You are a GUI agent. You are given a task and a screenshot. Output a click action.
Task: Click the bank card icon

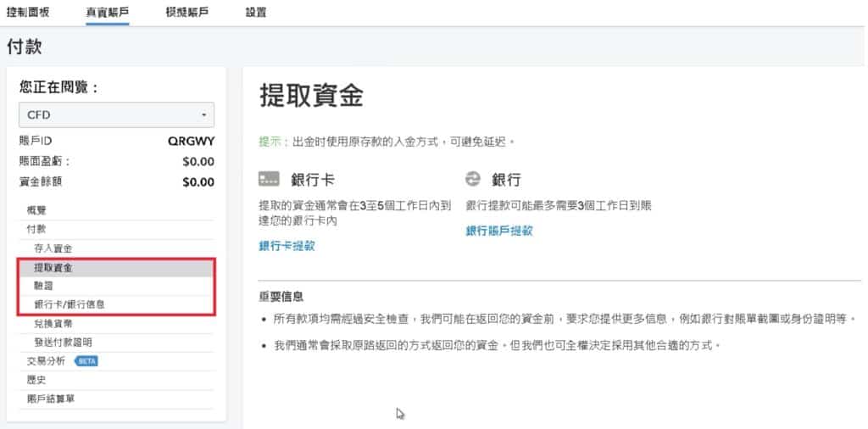(x=269, y=180)
